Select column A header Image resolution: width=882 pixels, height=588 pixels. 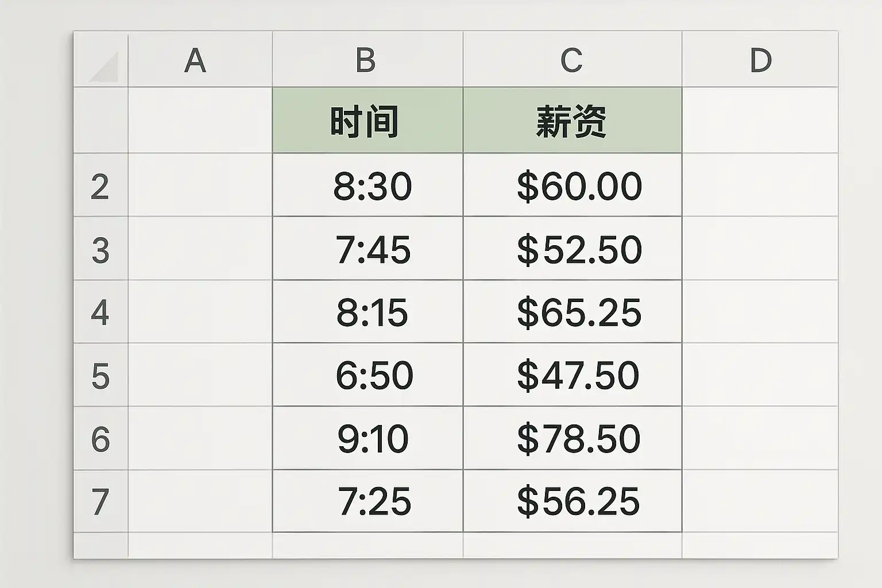tap(195, 60)
